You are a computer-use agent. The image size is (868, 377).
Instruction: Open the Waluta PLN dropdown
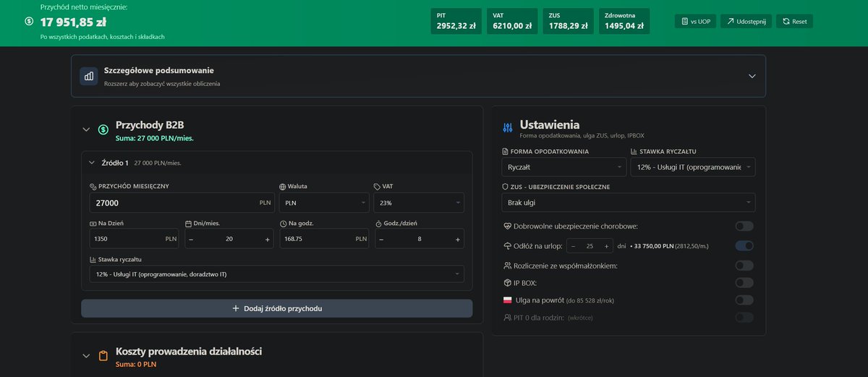[x=324, y=203]
